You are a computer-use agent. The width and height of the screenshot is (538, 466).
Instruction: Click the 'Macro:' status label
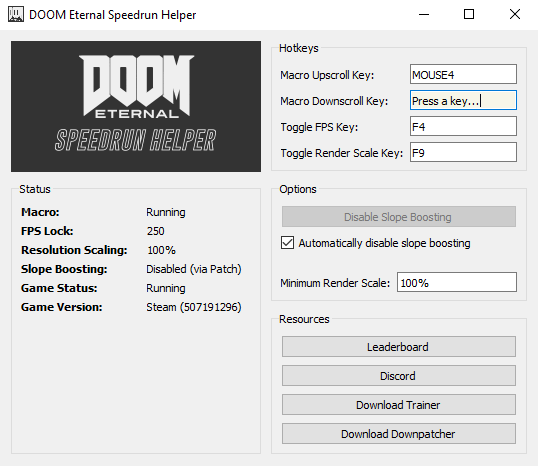click(40, 212)
